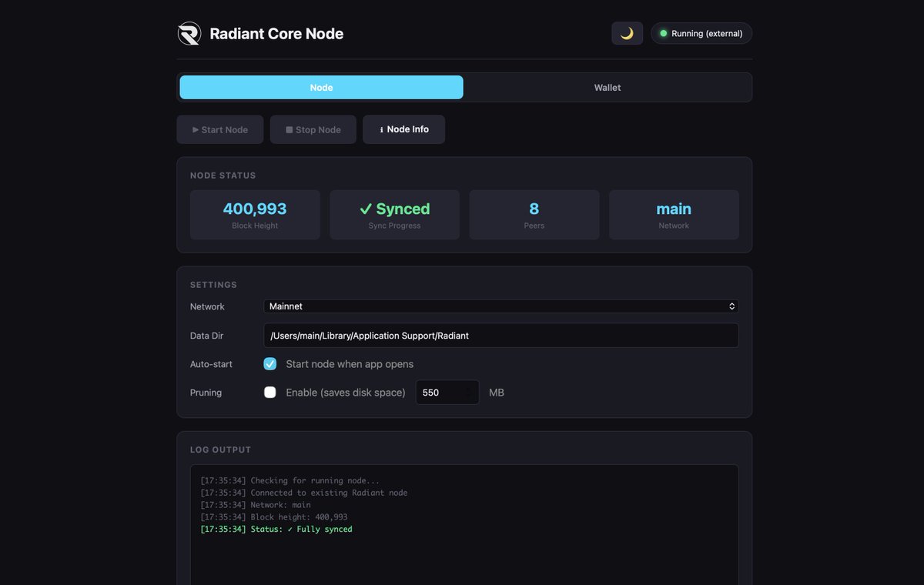924x585 pixels.
Task: Click the green running status dot
Action: click(x=663, y=34)
